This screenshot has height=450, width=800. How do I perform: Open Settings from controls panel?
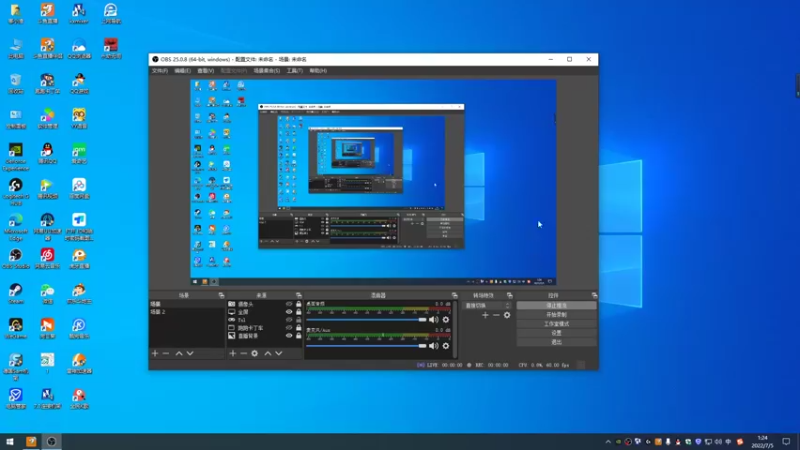pos(556,333)
